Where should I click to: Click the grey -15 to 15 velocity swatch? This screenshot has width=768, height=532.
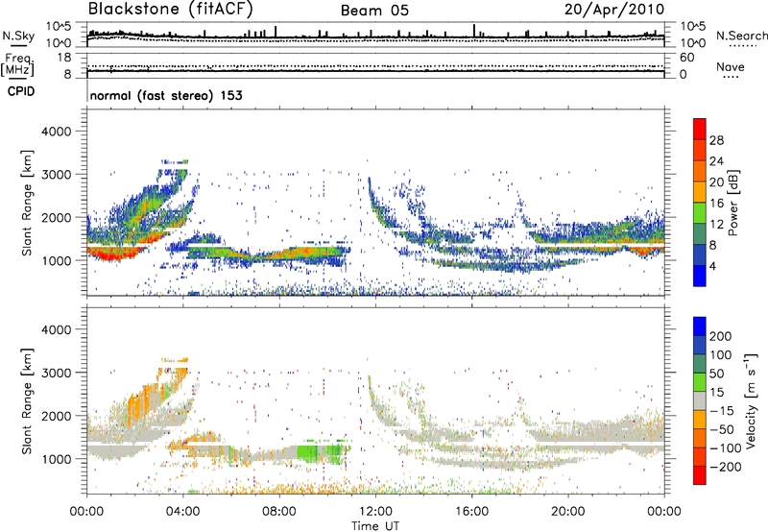click(700, 400)
